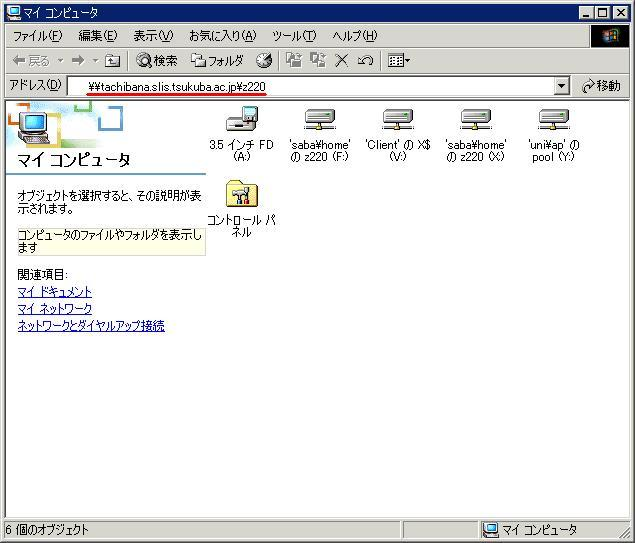Click the 検索 search toolbar button
This screenshot has width=635, height=543.
(x=157, y=61)
